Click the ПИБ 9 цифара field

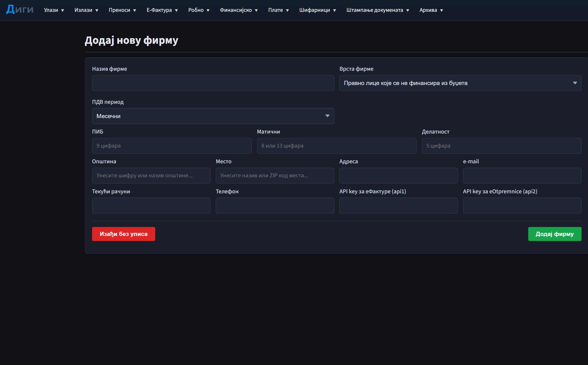coord(172,146)
